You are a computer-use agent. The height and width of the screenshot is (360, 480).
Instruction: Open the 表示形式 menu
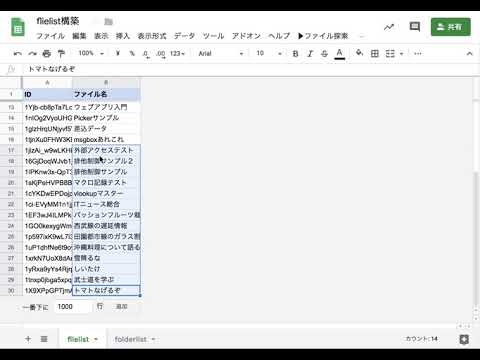(x=152, y=36)
